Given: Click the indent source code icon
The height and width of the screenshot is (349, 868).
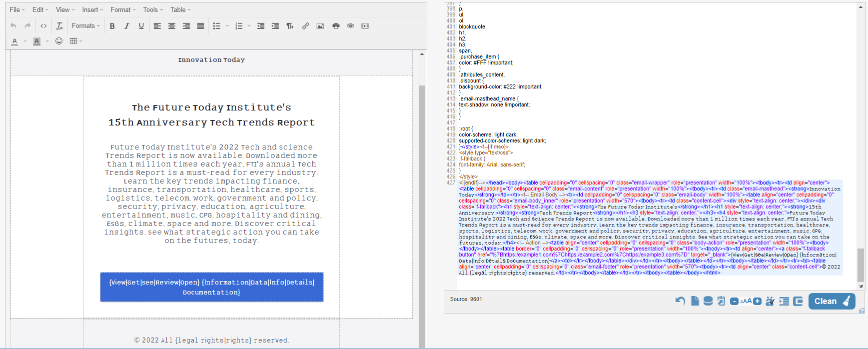Looking at the screenshot, I should 784,301.
